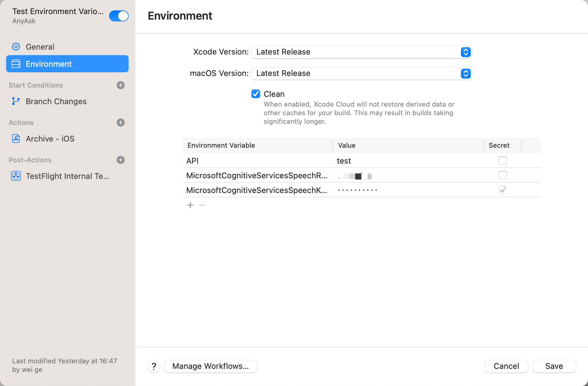
Task: Click the Archive - iOS action icon
Action: tap(16, 138)
